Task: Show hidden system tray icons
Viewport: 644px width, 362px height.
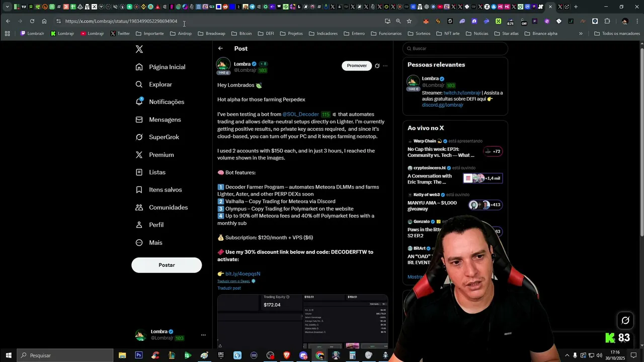Action: [567, 355]
